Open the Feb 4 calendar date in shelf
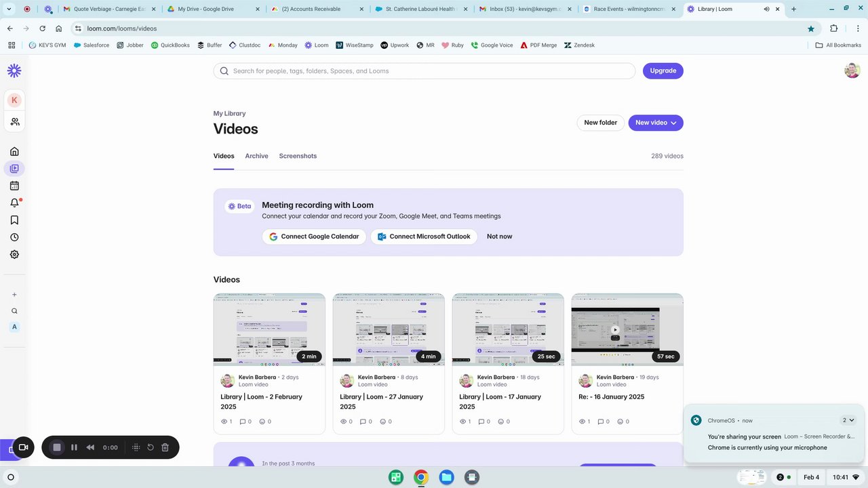 click(811, 477)
